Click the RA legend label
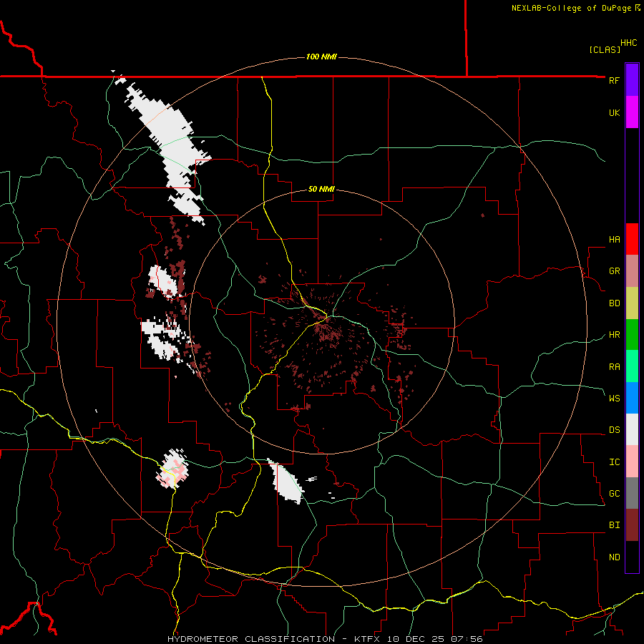 click(x=614, y=367)
